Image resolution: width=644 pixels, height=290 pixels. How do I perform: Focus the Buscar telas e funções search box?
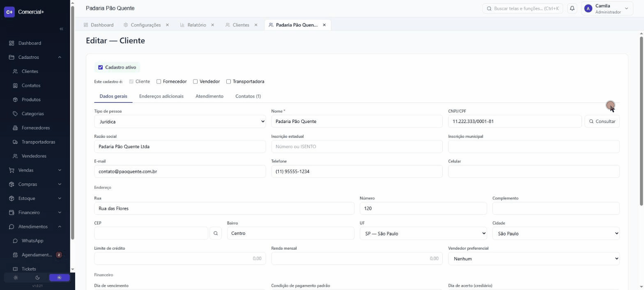point(522,8)
